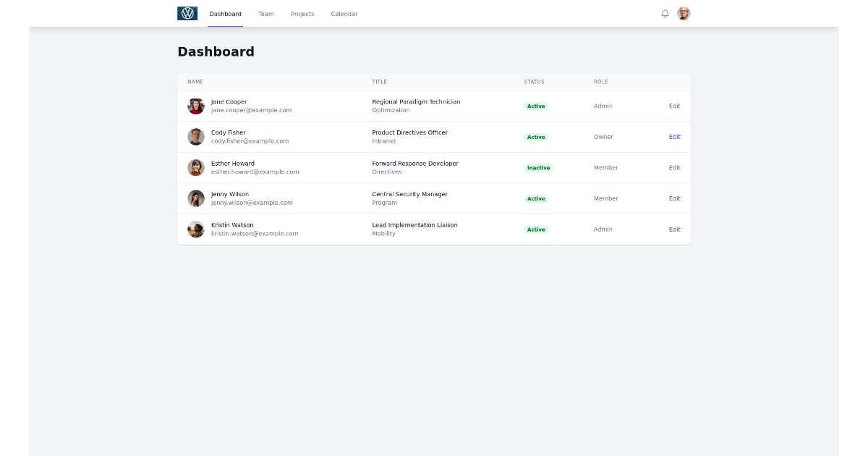This screenshot has height=456, width=868.
Task: Click the Volkswagen logo in the navbar
Action: coord(187,12)
